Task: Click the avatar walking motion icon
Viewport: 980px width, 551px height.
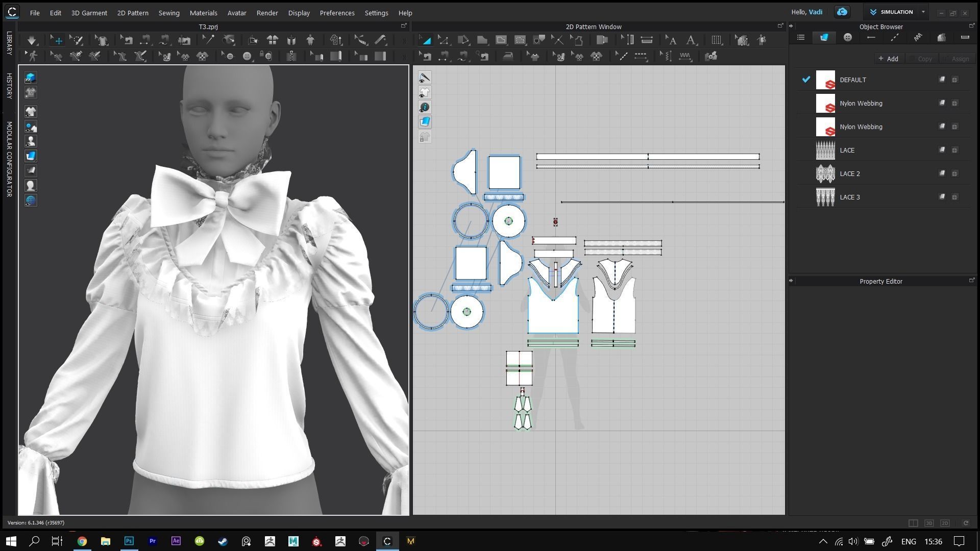Action: 33,56
